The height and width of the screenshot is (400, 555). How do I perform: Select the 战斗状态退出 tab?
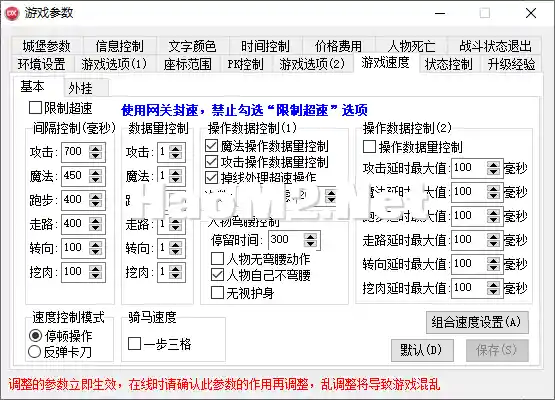[x=495, y=46]
